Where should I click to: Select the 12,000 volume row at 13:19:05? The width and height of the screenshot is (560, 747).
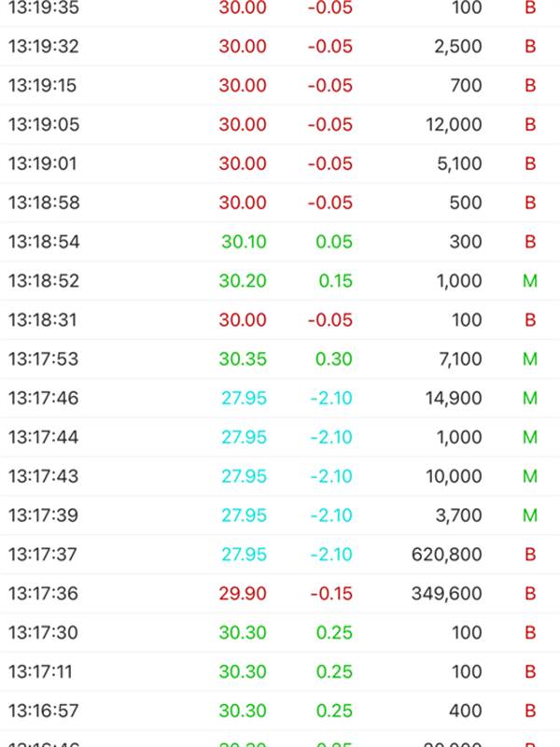280,124
